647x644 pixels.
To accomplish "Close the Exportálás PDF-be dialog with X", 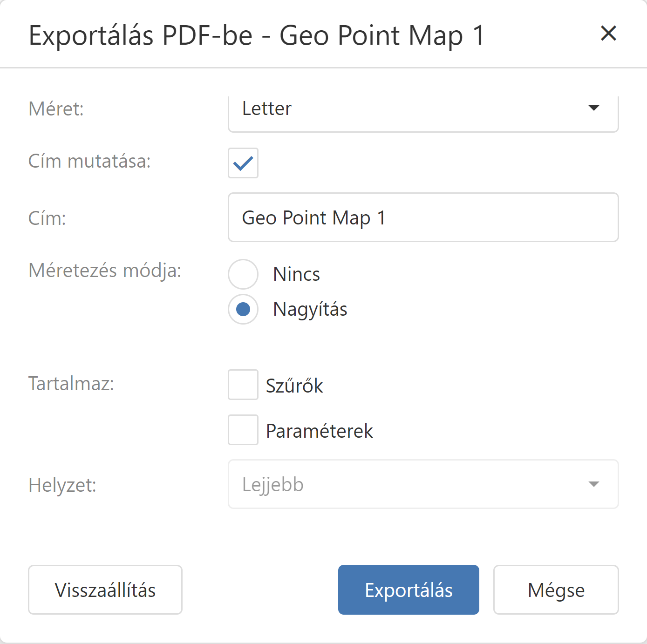I will [608, 34].
